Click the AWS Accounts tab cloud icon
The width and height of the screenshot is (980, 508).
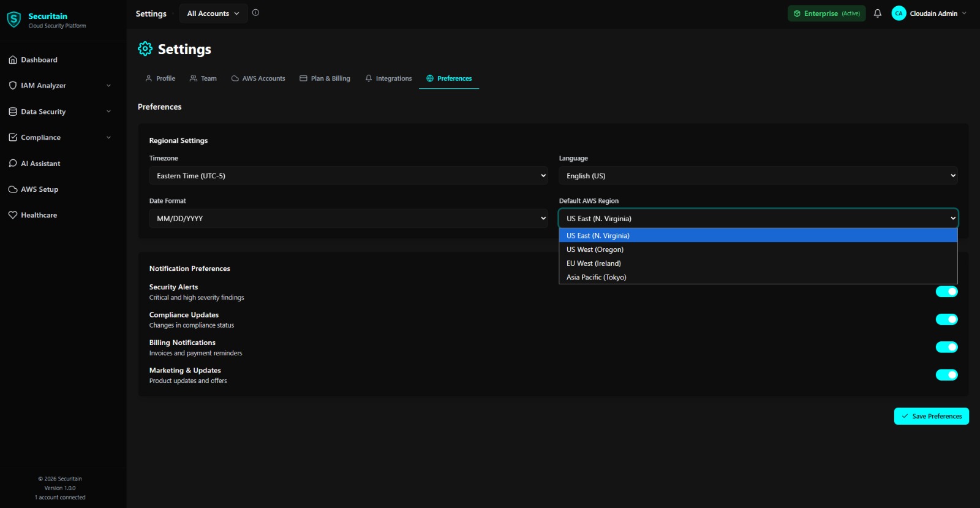tap(235, 78)
